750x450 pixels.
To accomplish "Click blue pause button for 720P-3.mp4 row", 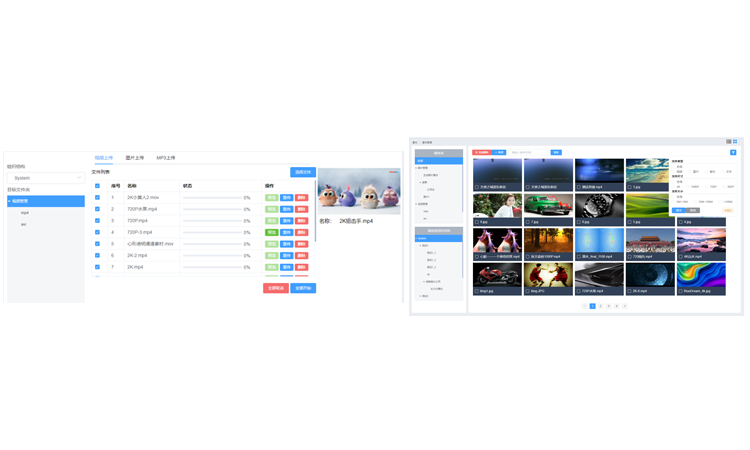I will tap(287, 232).
